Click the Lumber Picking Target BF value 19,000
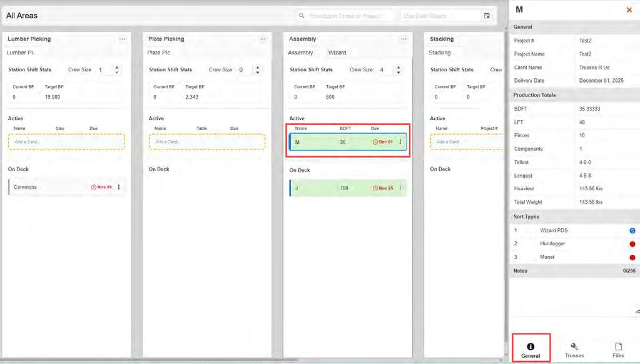The width and height of the screenshot is (640, 364). coord(53,97)
